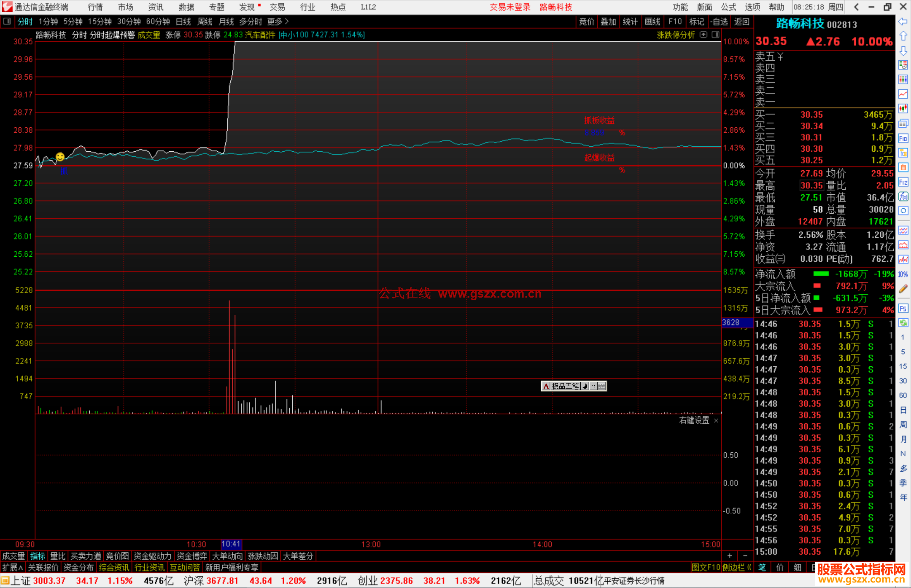This screenshot has height=588, width=911.
Task: Click the 10% icon in right sidebar
Action: point(903,274)
